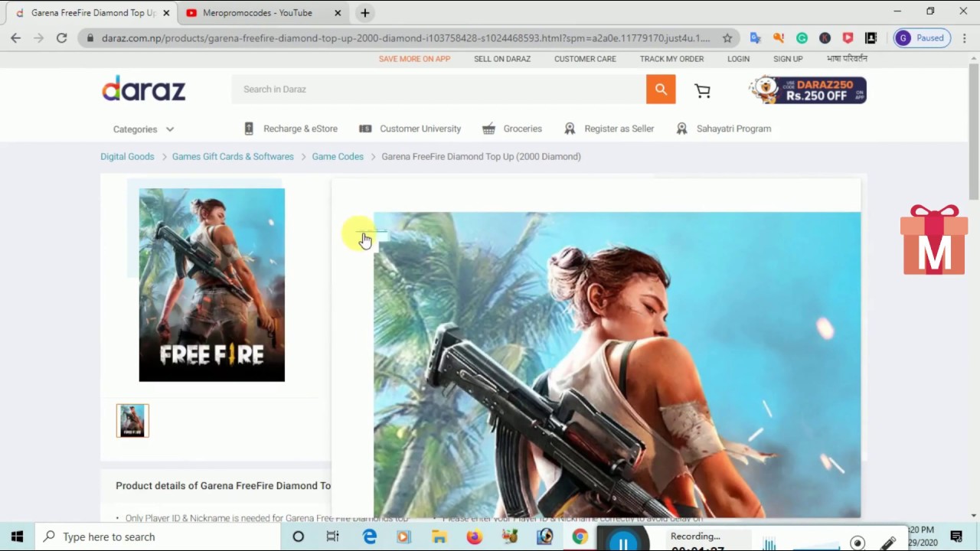Reload the page

tap(61, 37)
